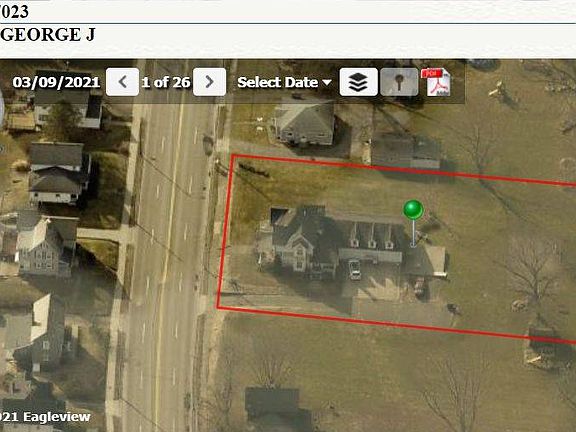Toggle the location pin marker button
576x432 pixels.
pos(399,82)
